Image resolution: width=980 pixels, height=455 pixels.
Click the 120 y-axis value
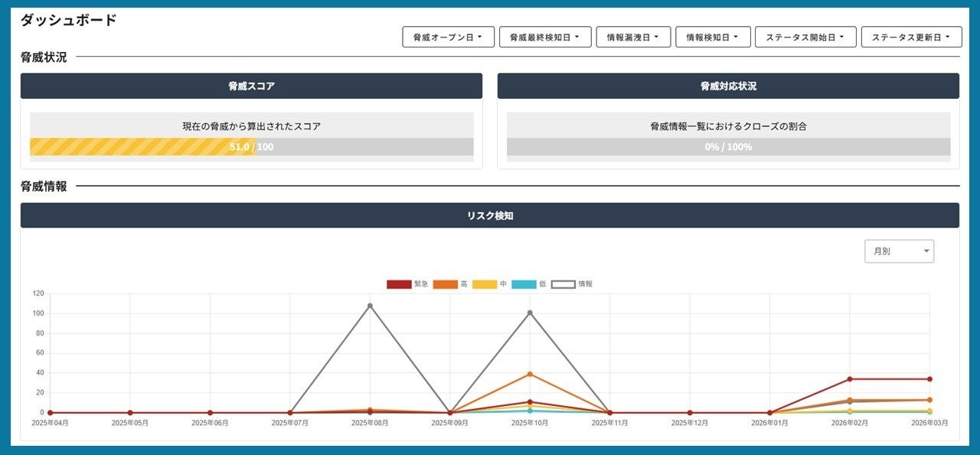38,293
